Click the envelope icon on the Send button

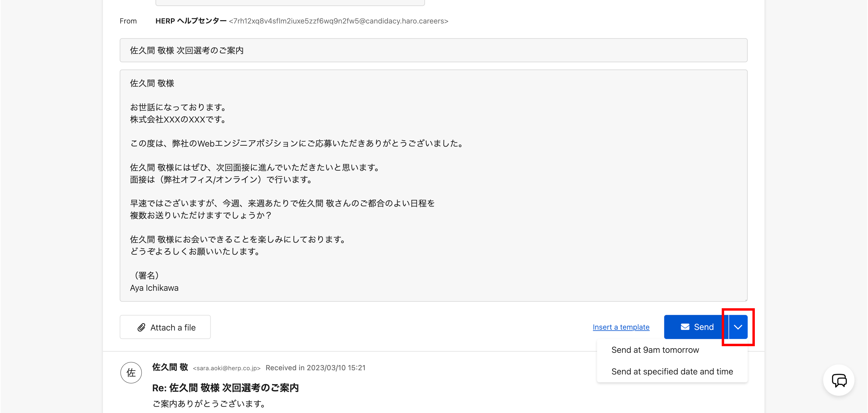(x=685, y=327)
